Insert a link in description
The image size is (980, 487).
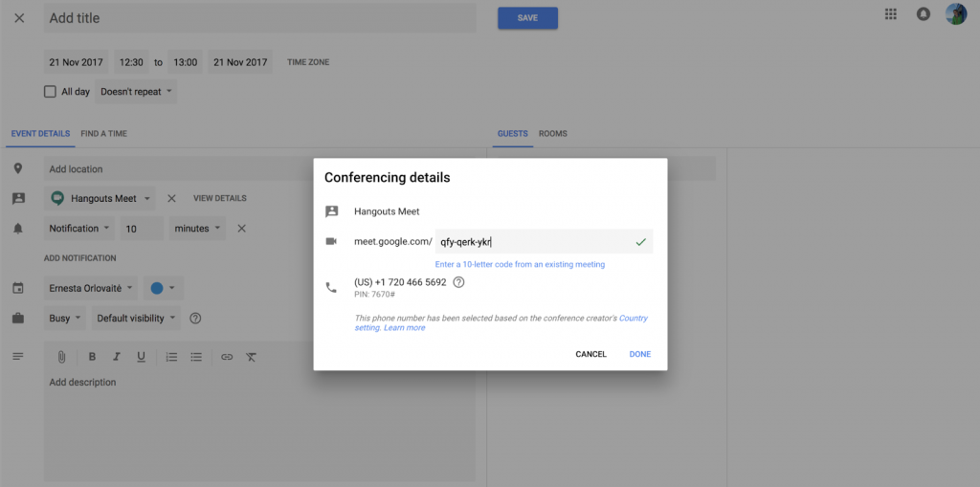[227, 357]
